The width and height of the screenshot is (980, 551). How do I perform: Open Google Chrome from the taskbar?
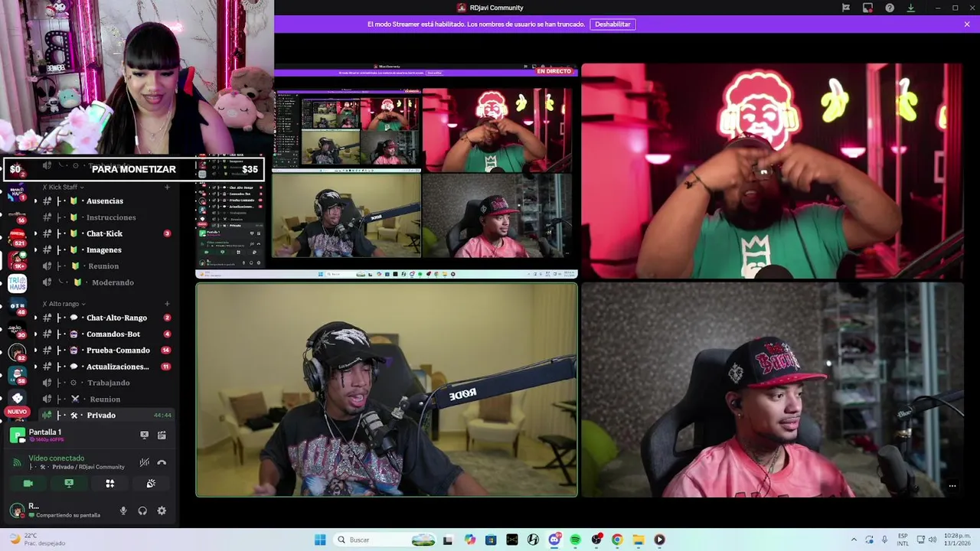617,540
